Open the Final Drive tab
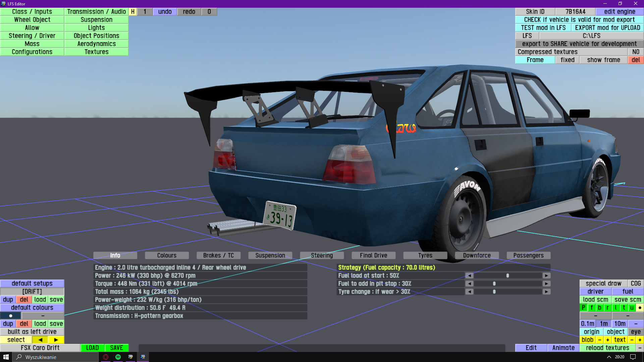644x362 pixels. [x=373, y=255]
